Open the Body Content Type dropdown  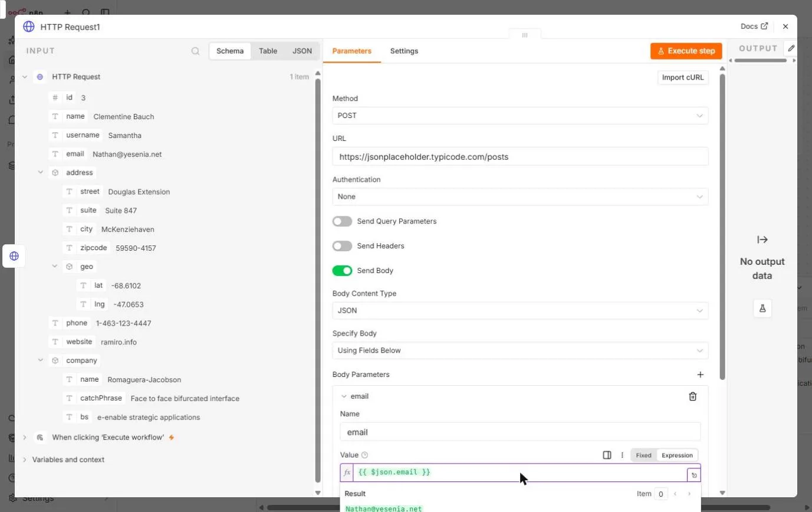(x=520, y=310)
